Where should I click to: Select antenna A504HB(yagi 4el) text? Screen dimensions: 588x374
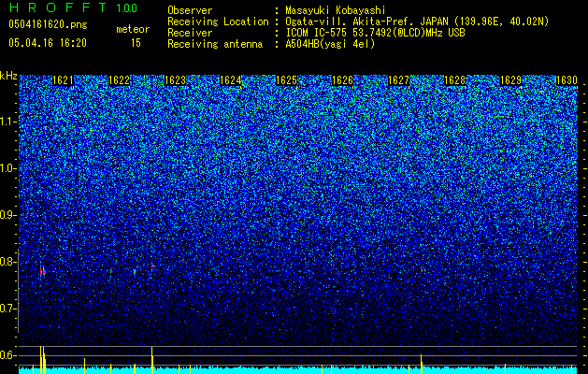pos(330,44)
